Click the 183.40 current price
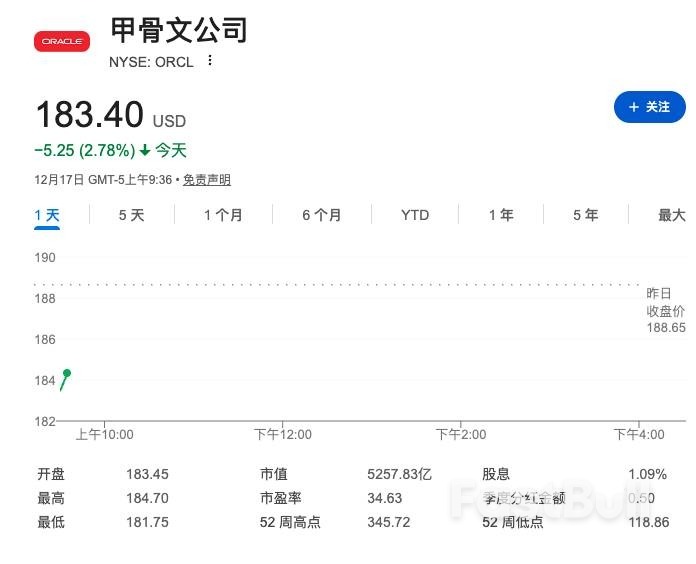 [90, 115]
